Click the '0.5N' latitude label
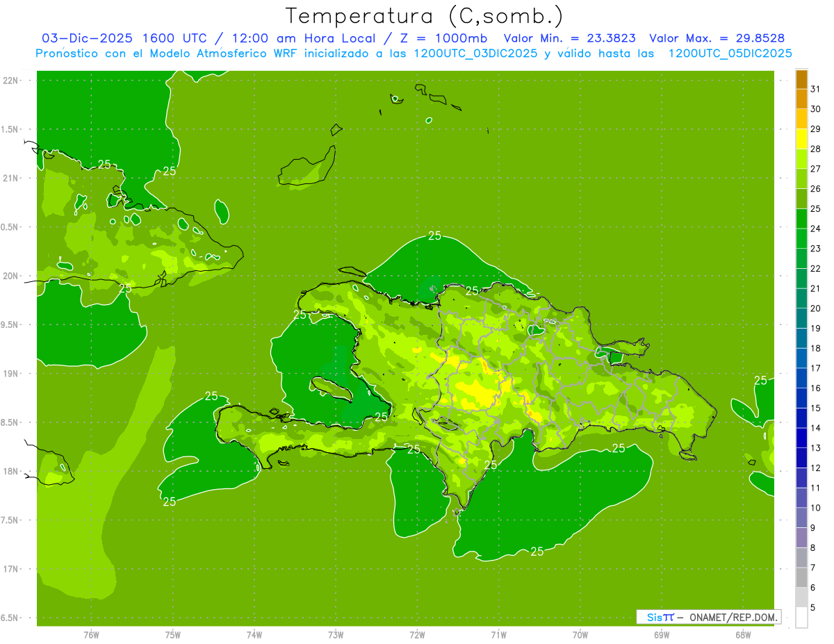The height and width of the screenshot is (644, 834). coord(10,227)
